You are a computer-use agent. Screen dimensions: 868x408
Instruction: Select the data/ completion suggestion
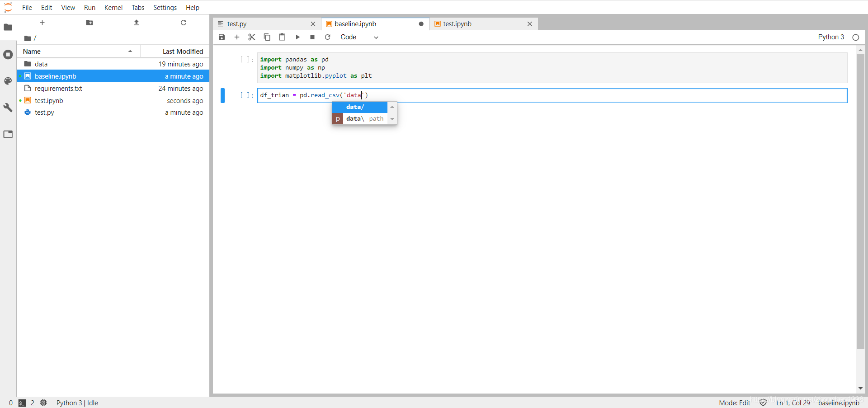(360, 107)
